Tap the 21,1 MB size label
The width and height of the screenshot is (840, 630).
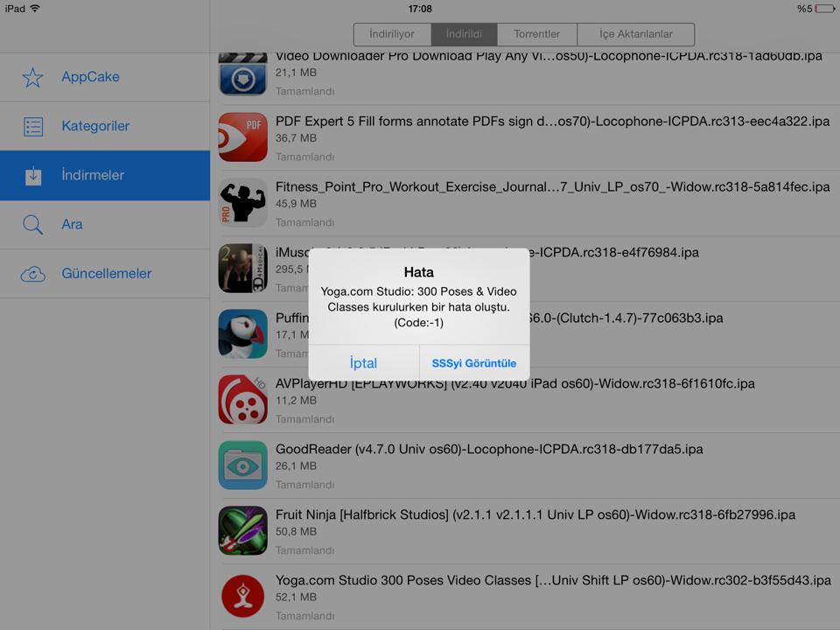pyautogui.click(x=297, y=73)
